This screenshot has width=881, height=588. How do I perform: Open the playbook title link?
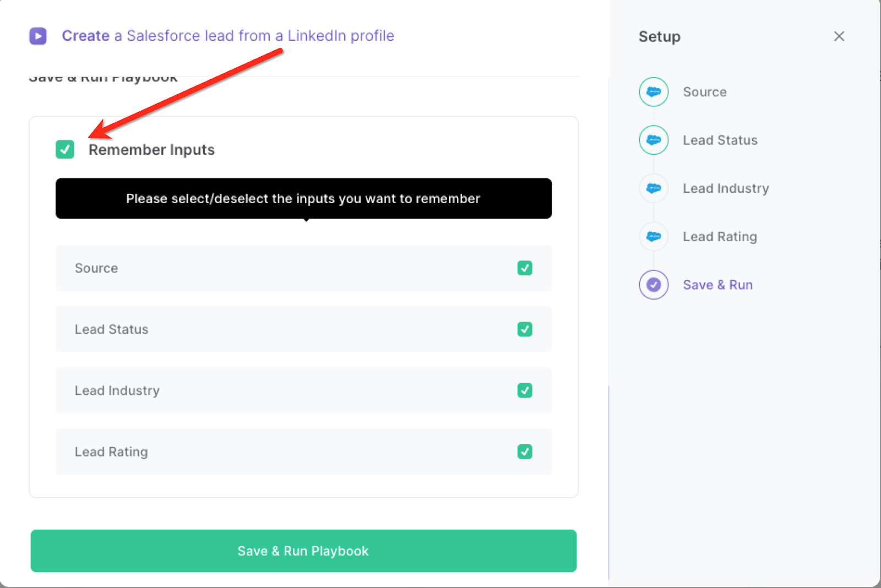pyautogui.click(x=228, y=36)
